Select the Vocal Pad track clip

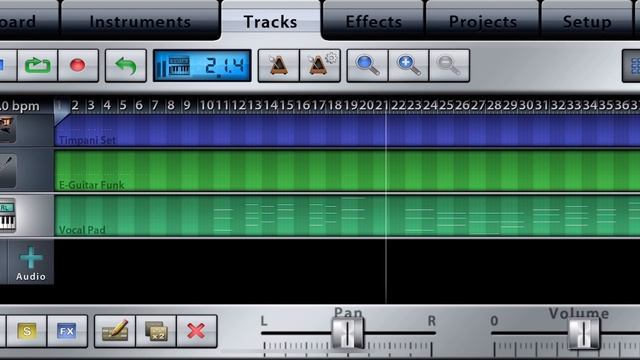tap(347, 215)
